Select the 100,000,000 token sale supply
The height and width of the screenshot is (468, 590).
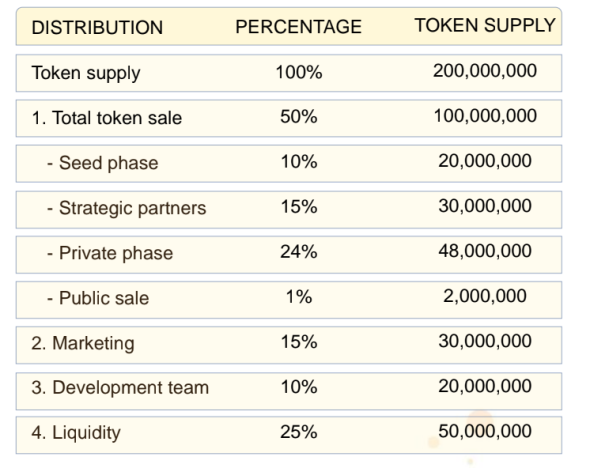[485, 116]
